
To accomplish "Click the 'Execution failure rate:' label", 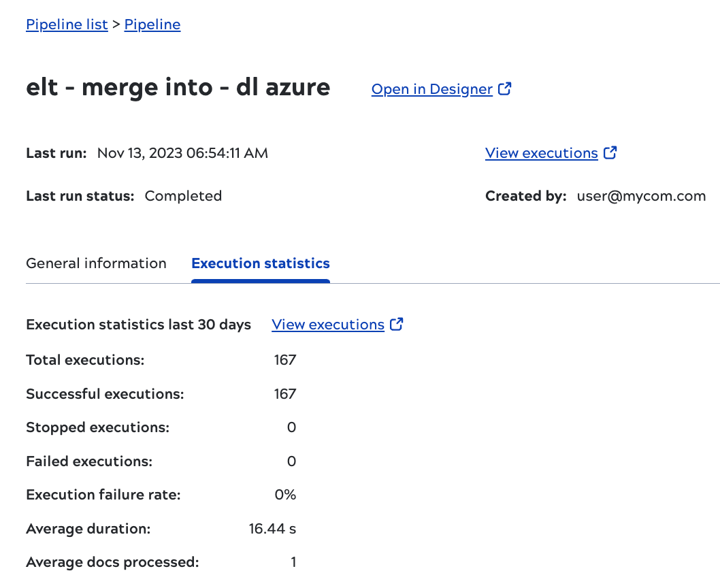I will pos(103,495).
